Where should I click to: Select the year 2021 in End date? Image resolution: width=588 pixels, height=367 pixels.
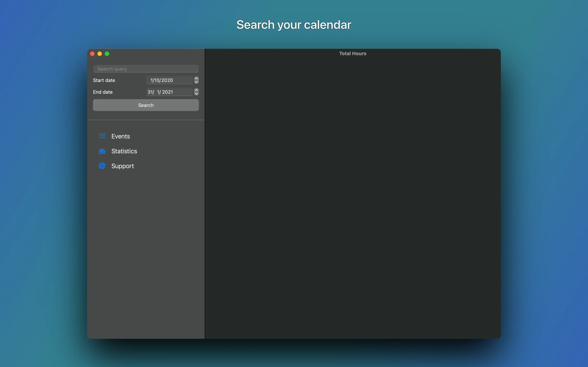pos(167,92)
